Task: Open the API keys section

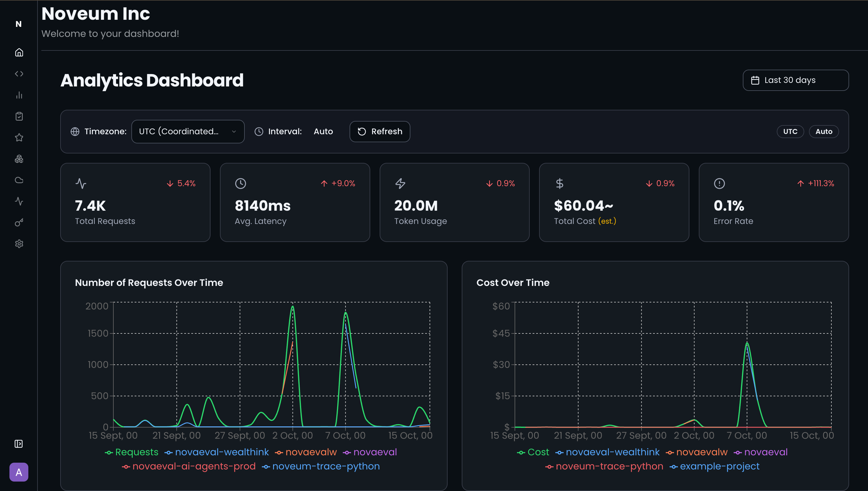Action: (19, 222)
